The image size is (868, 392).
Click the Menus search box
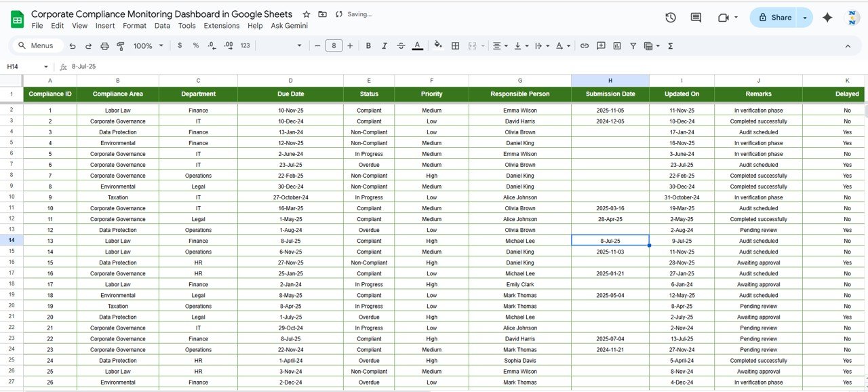point(37,46)
